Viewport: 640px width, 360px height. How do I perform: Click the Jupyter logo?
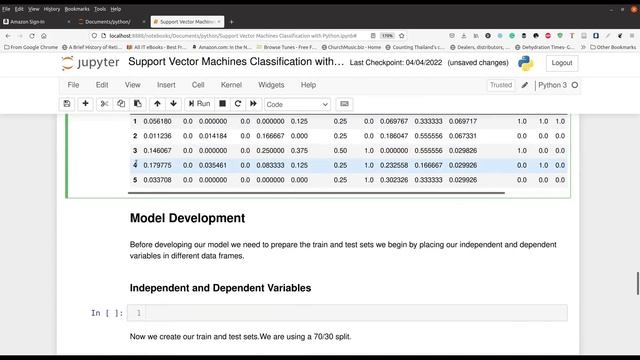point(90,62)
